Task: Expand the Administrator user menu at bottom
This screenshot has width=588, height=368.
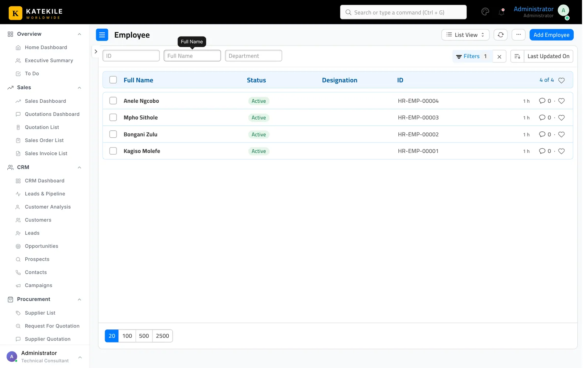Action: tap(80, 357)
